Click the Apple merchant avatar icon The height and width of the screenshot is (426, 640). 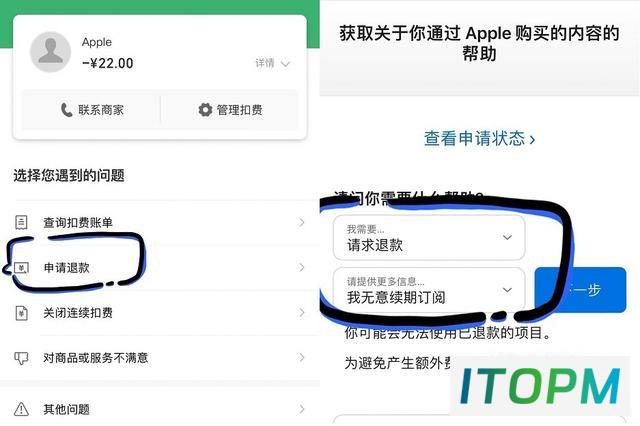(51, 52)
